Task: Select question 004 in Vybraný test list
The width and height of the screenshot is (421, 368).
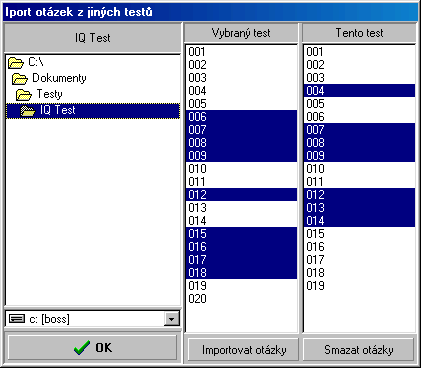Action: (241, 91)
